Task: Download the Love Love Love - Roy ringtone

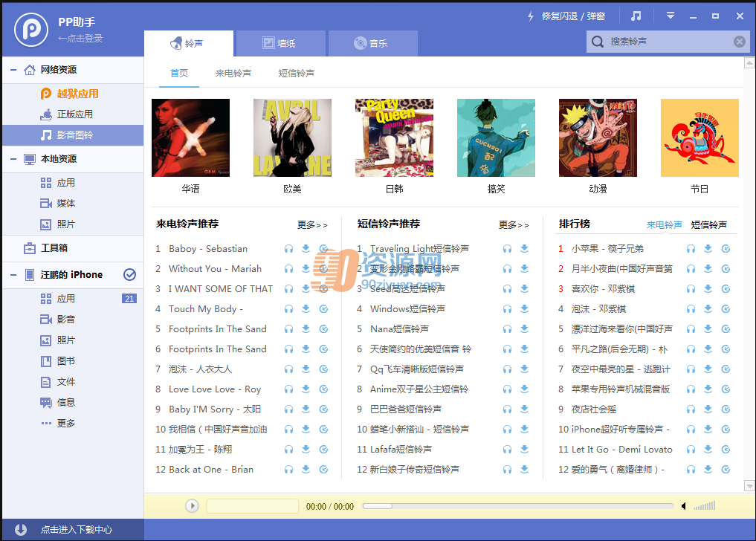Action: click(306, 389)
